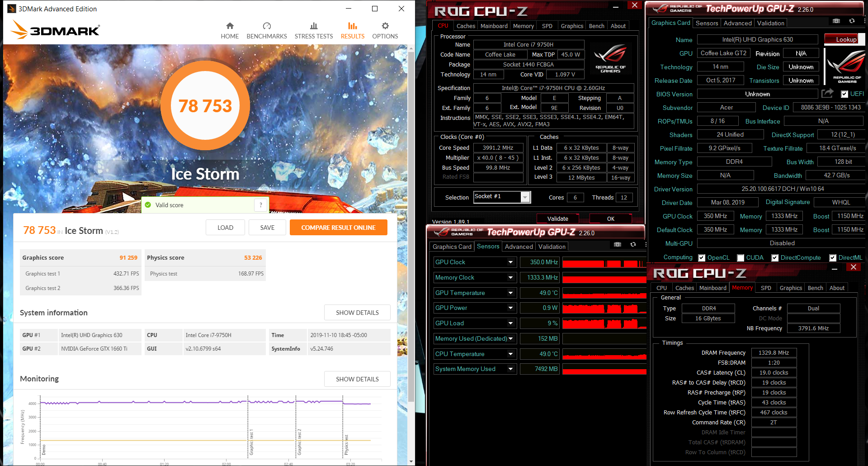Go to 3DMark HOME icon

pos(230,26)
